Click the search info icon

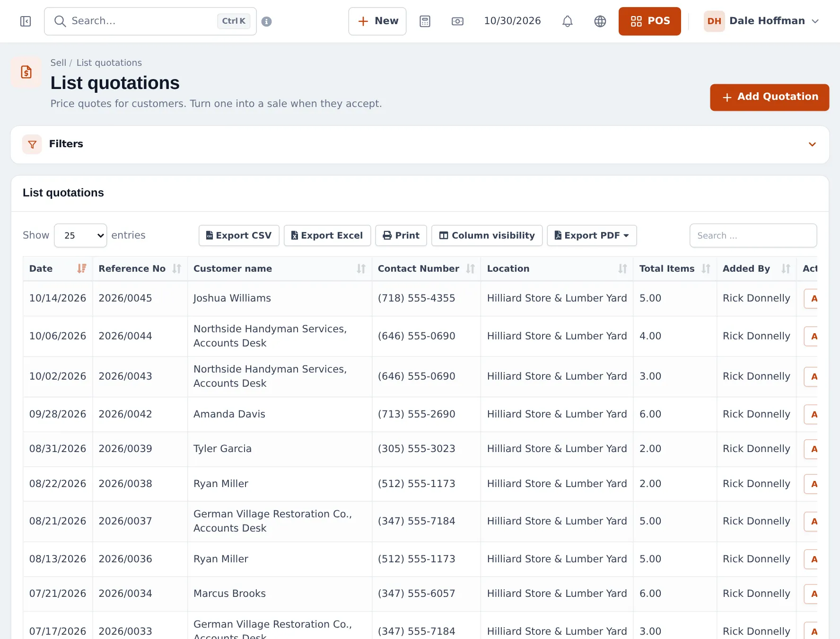point(267,21)
